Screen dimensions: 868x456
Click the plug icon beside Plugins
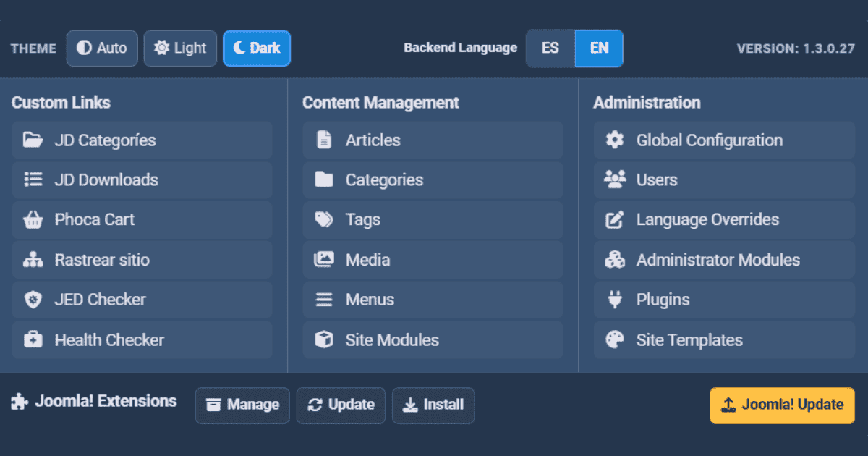pyautogui.click(x=615, y=300)
